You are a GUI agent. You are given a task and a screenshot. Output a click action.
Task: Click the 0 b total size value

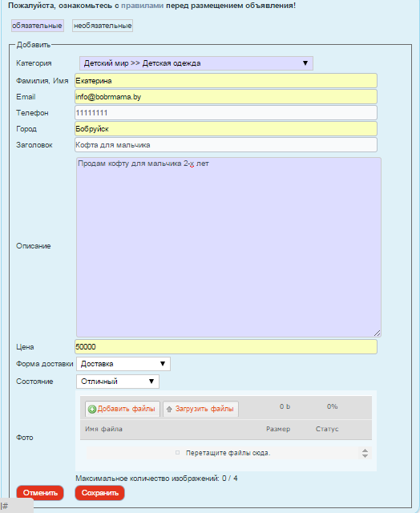[285, 406]
